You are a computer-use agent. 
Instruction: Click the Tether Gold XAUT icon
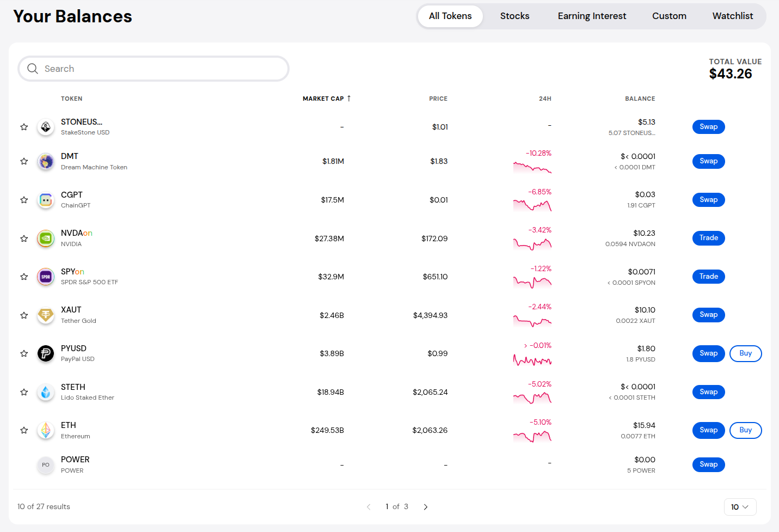[x=46, y=315]
